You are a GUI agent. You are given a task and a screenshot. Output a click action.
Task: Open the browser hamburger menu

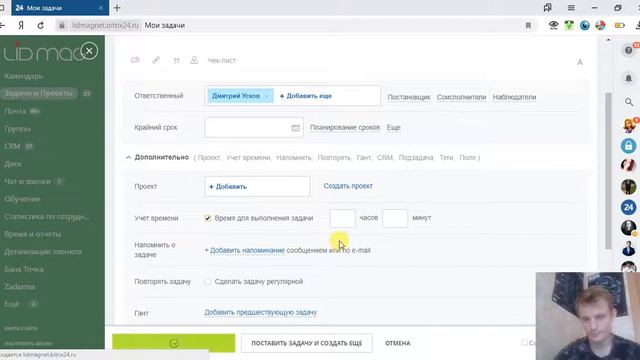pos(571,8)
